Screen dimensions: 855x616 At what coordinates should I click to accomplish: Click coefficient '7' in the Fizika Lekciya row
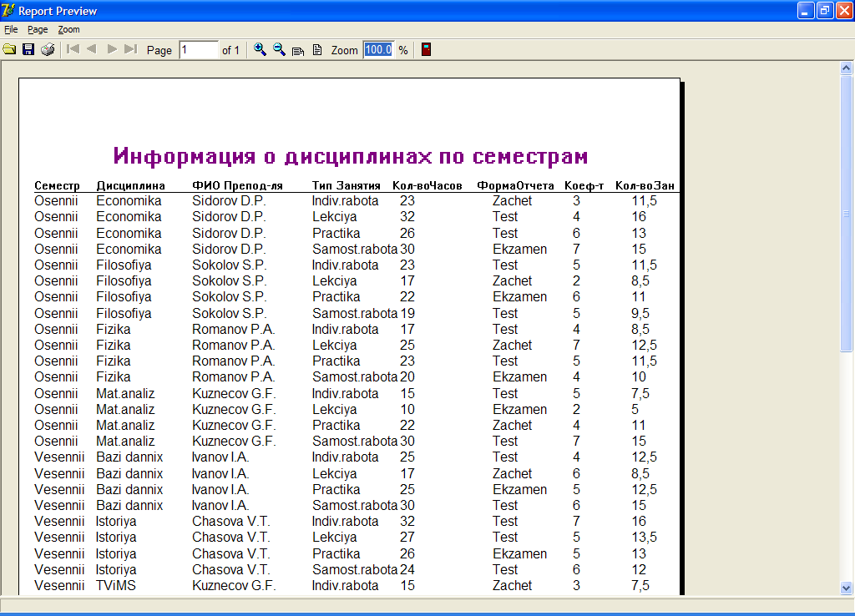[x=576, y=345]
